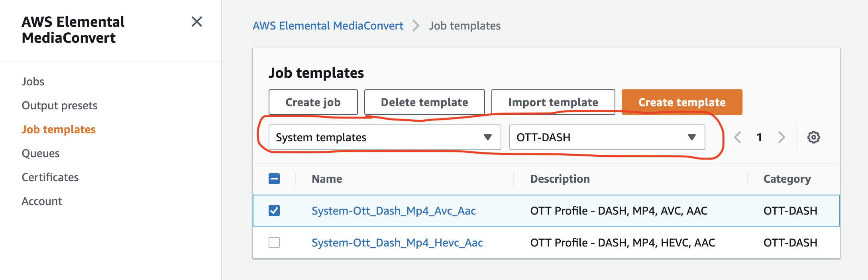This screenshot has width=868, height=280.
Task: Click the Import template button
Action: click(x=553, y=102)
